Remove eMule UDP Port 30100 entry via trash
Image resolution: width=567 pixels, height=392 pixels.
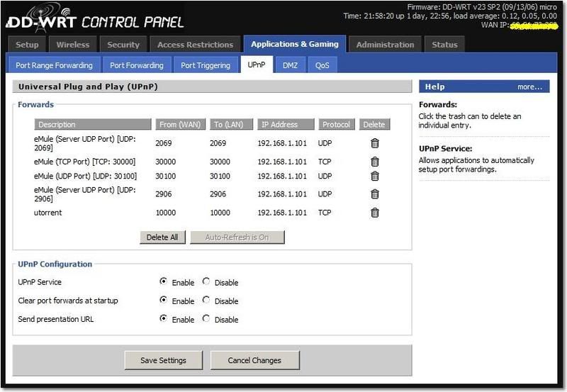click(x=375, y=176)
